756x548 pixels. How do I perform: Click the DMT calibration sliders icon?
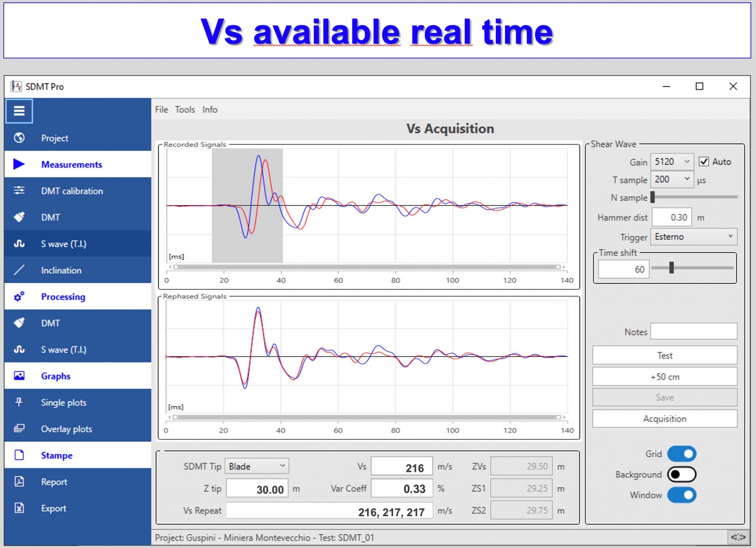coord(19,191)
